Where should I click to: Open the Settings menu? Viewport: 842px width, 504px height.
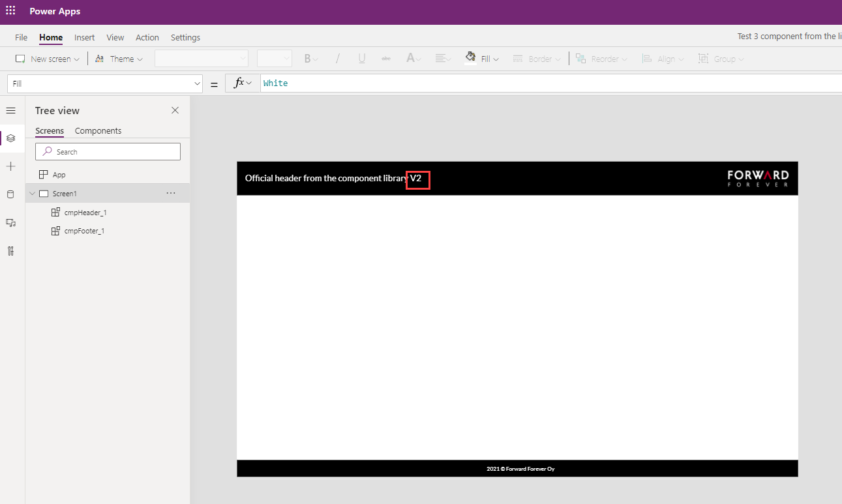[x=185, y=37]
